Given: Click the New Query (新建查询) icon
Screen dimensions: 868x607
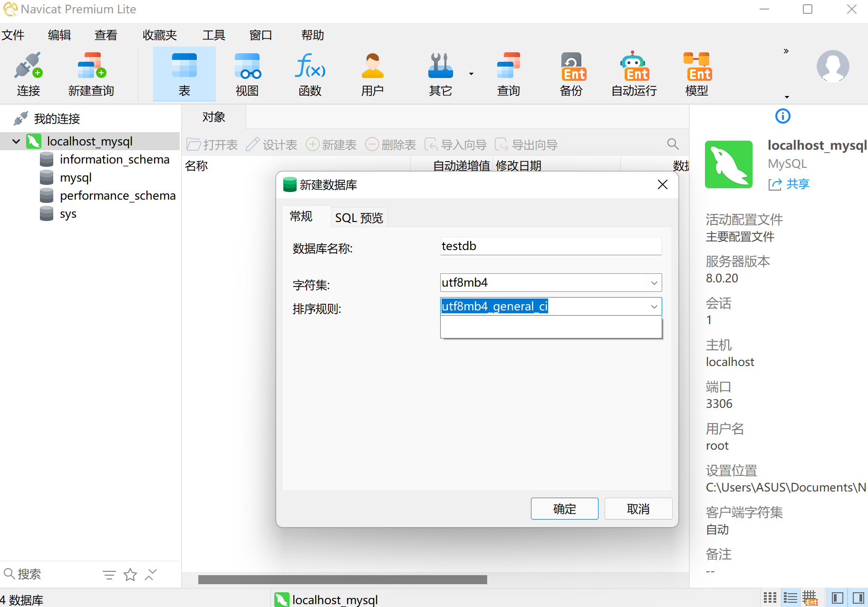Looking at the screenshot, I should pyautogui.click(x=91, y=74).
